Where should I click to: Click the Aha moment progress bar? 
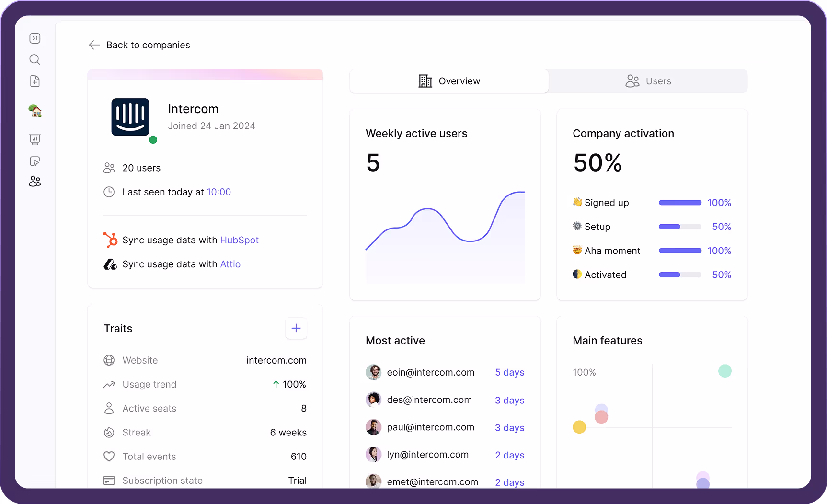(x=680, y=251)
